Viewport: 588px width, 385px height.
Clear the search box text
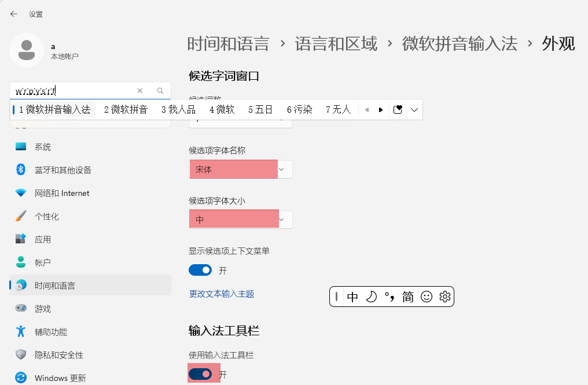coord(140,91)
